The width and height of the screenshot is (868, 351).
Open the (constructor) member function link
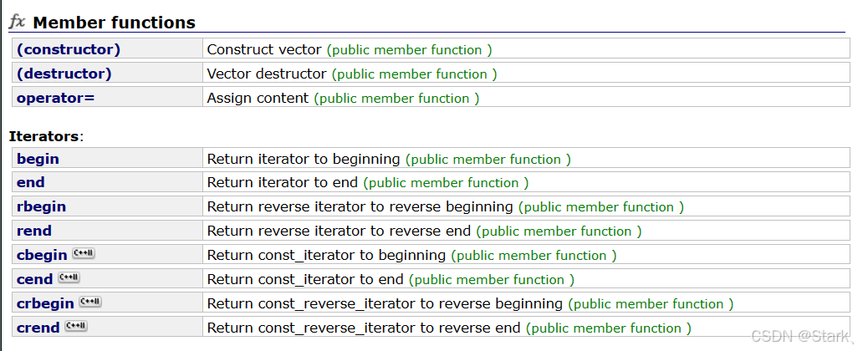click(68, 49)
